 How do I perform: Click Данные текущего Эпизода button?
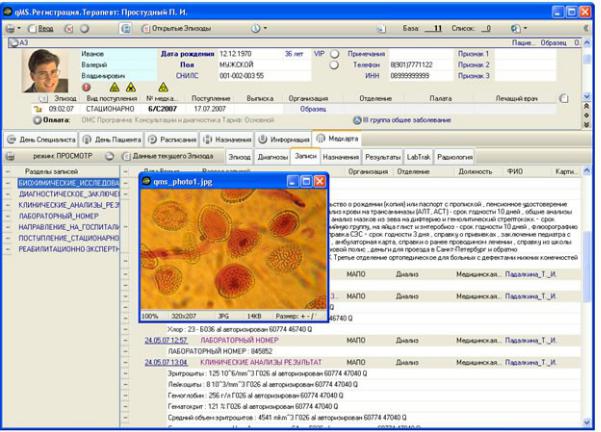pos(167,156)
